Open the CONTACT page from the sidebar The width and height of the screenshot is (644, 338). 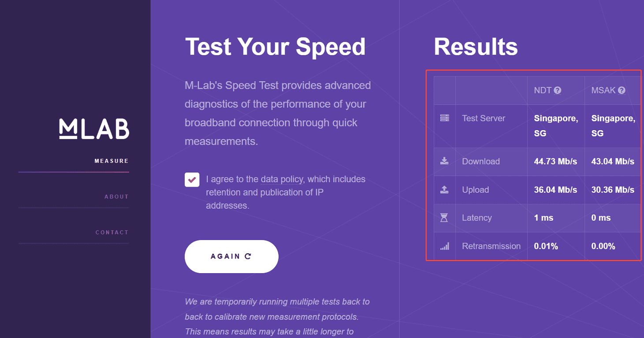tap(112, 232)
